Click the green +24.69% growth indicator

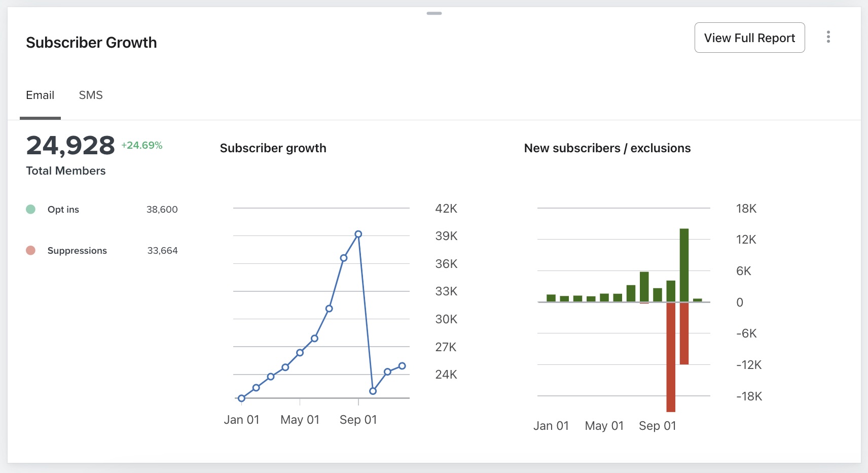[x=141, y=145]
